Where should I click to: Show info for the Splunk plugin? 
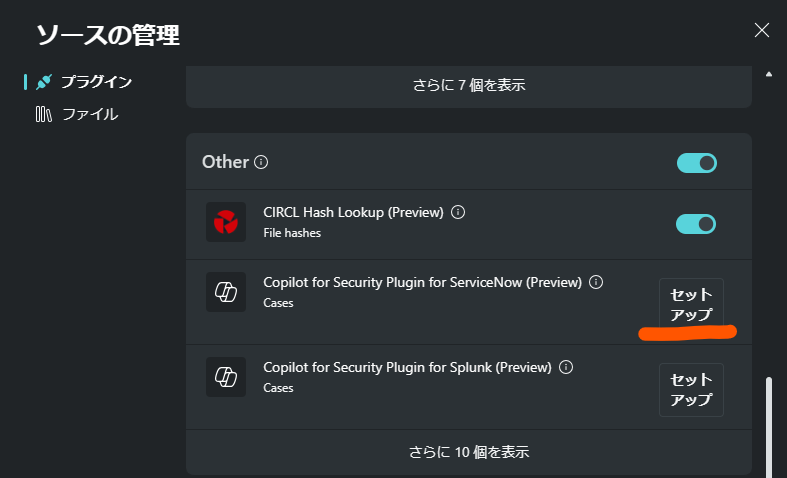coord(566,367)
